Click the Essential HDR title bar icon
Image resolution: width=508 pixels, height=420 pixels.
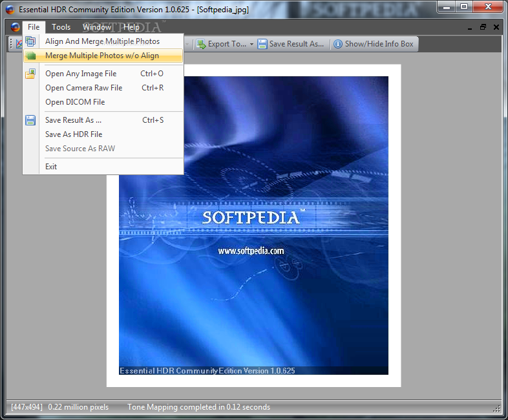pos(10,10)
